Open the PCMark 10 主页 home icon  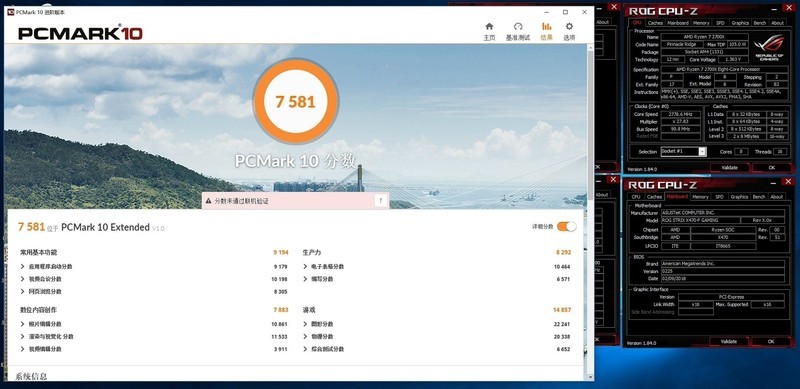coord(489,27)
